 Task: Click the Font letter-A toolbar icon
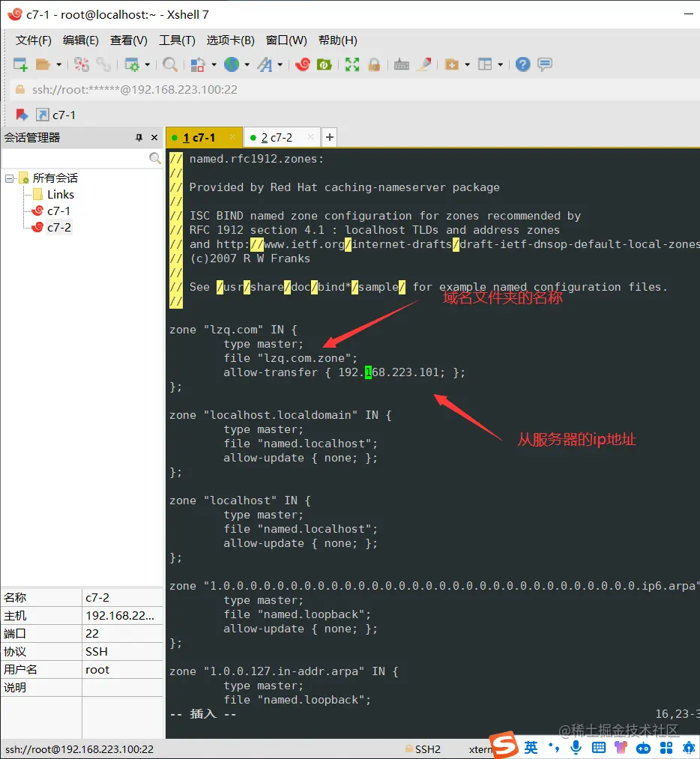[265, 64]
